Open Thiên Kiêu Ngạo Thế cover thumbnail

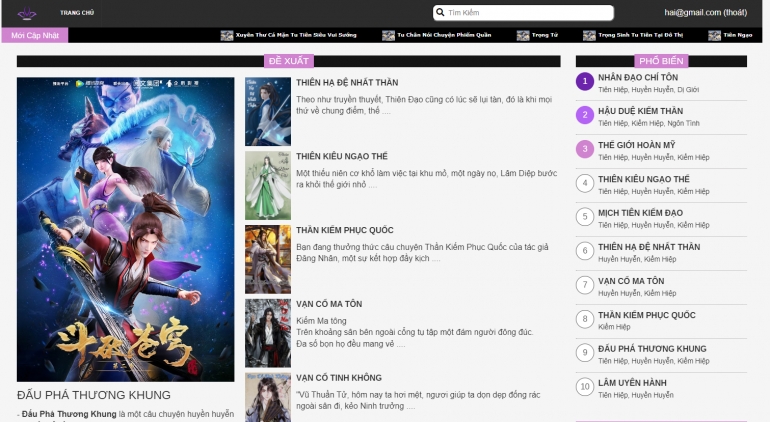[268, 185]
